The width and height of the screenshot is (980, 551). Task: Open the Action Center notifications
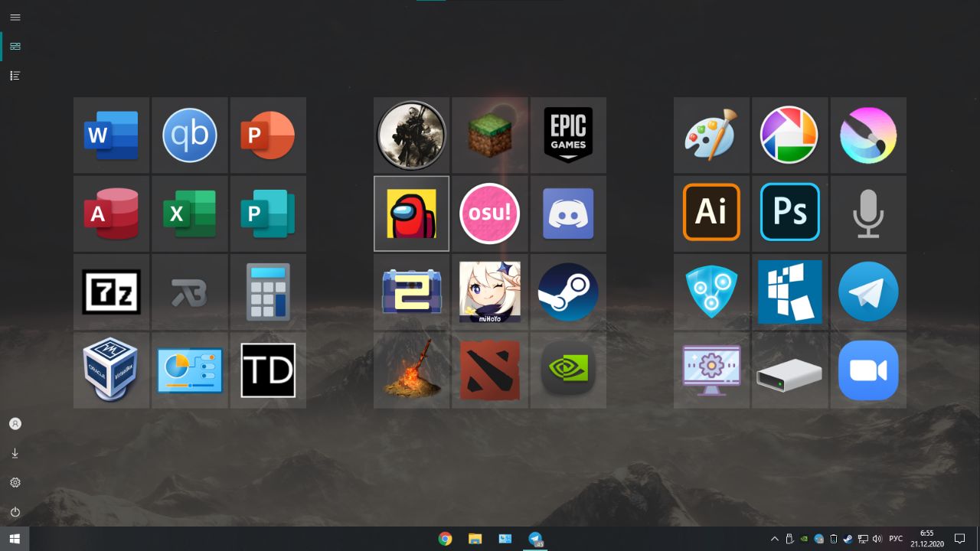click(959, 539)
